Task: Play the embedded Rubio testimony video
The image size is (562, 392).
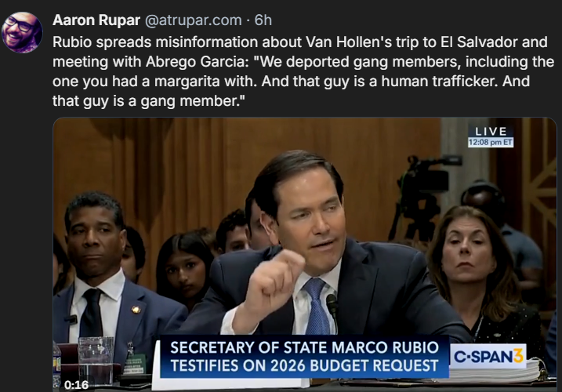Action: (305, 255)
